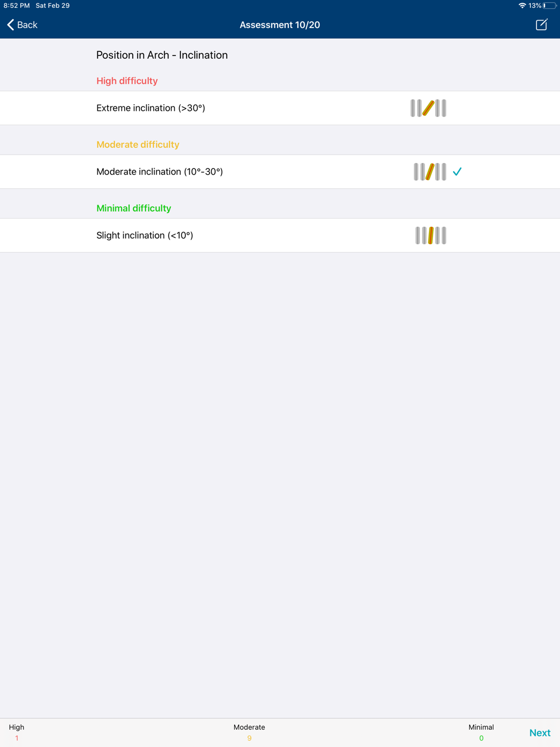Tap the Wi-Fi status icon

click(x=522, y=6)
